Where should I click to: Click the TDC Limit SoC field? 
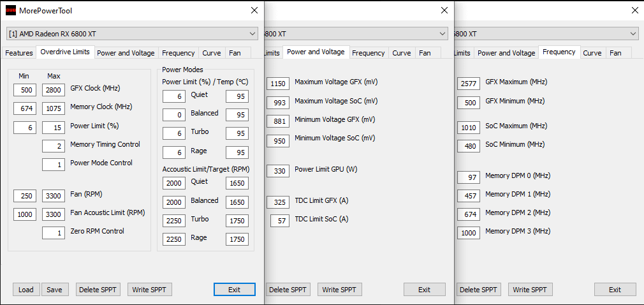pyautogui.click(x=280, y=221)
